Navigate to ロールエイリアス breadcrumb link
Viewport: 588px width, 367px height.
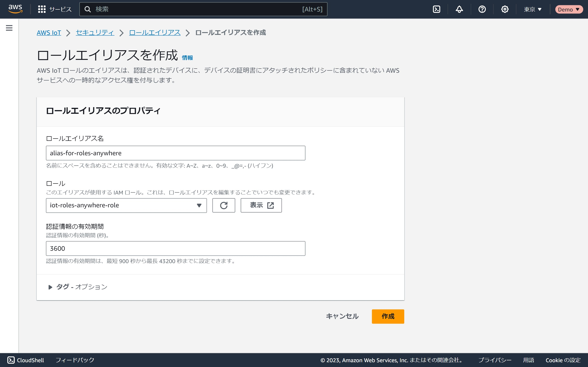point(155,33)
